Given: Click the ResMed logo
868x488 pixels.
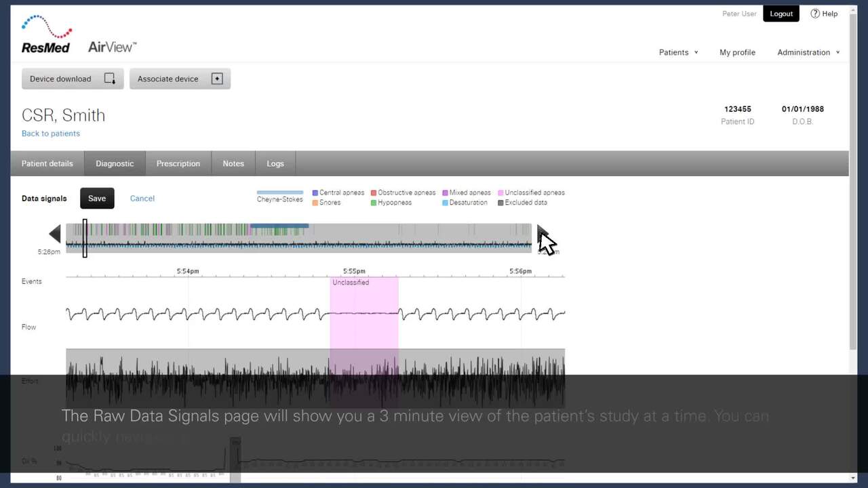Looking at the screenshot, I should [46, 35].
